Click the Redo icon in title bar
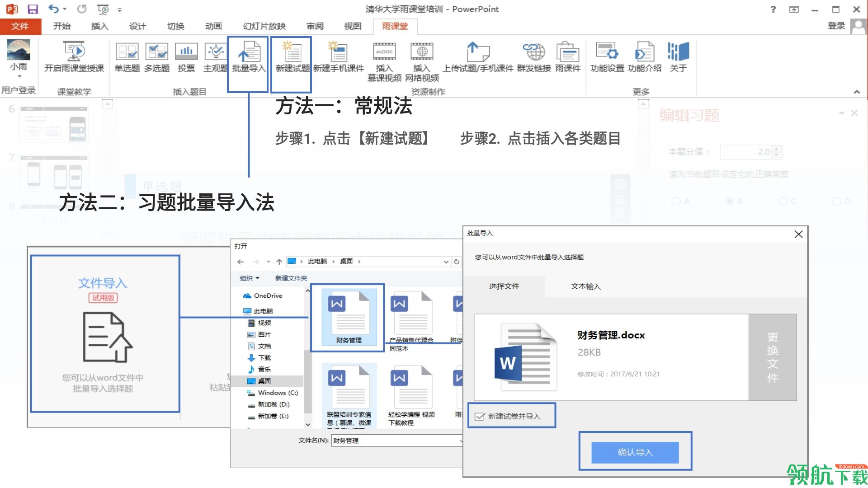 tap(81, 9)
